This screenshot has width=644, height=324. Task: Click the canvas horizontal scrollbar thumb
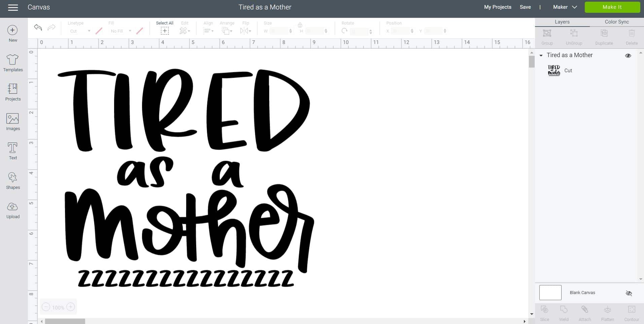65,321
